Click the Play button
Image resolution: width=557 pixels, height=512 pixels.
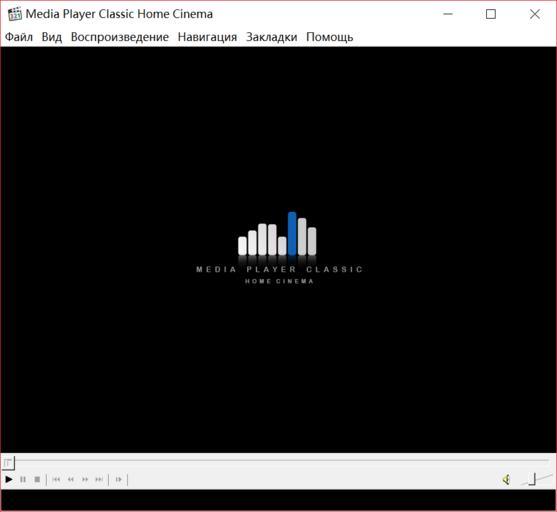coord(9,480)
